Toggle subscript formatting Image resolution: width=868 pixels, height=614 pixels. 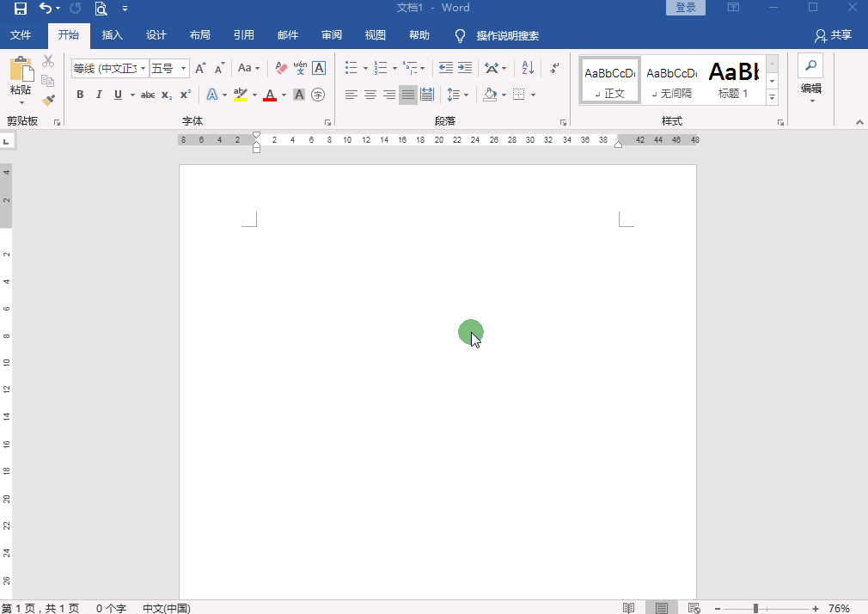pyautogui.click(x=167, y=95)
